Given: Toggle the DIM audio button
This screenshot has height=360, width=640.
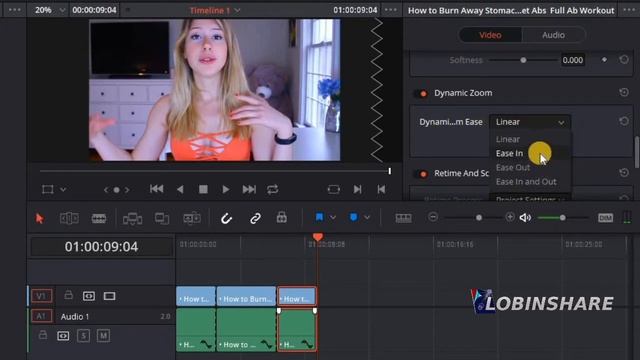Looking at the screenshot, I should (605, 218).
